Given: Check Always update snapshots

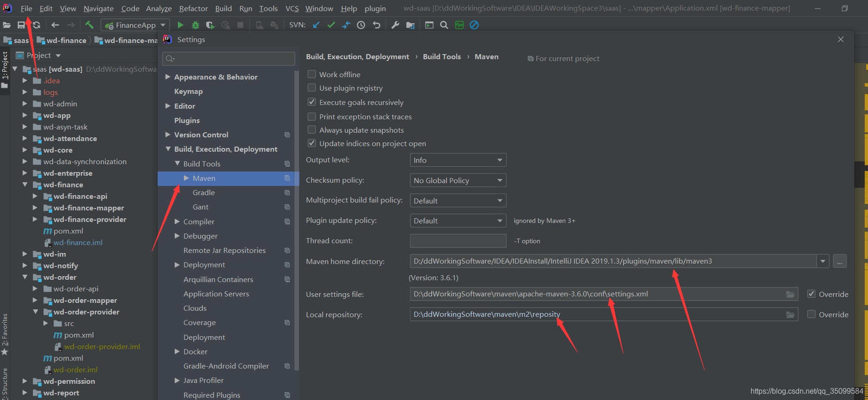Looking at the screenshot, I should click(x=312, y=130).
